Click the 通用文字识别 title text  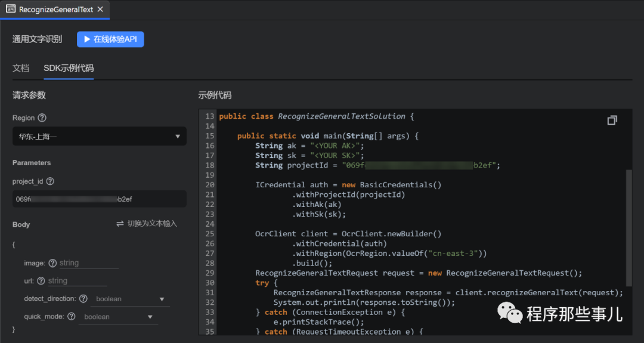click(x=37, y=39)
